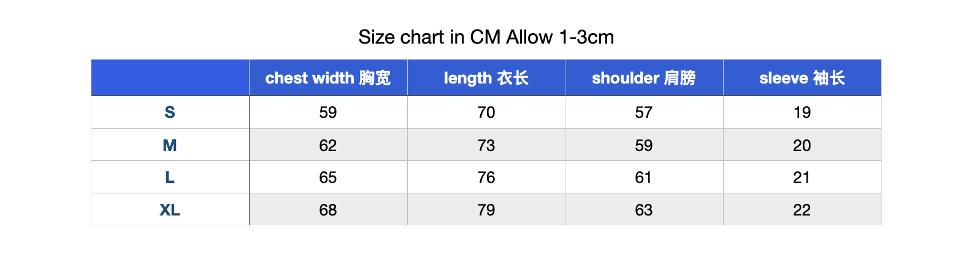Select the 'sleeve 袖长' column header
The image size is (980, 264).
(802, 78)
